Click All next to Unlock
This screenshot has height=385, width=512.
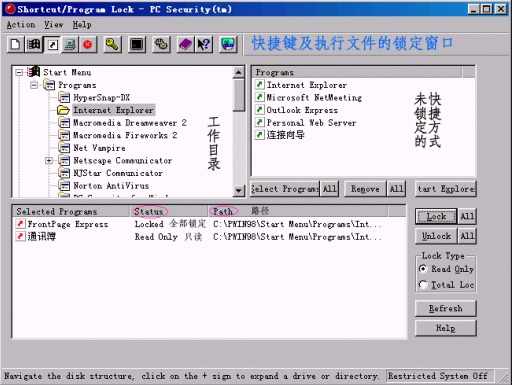point(467,236)
